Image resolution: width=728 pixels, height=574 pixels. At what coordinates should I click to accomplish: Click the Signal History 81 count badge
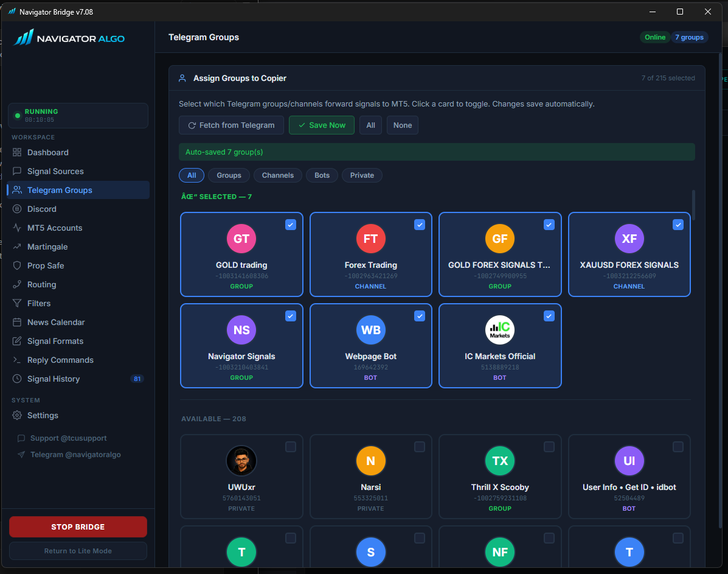pyautogui.click(x=137, y=379)
